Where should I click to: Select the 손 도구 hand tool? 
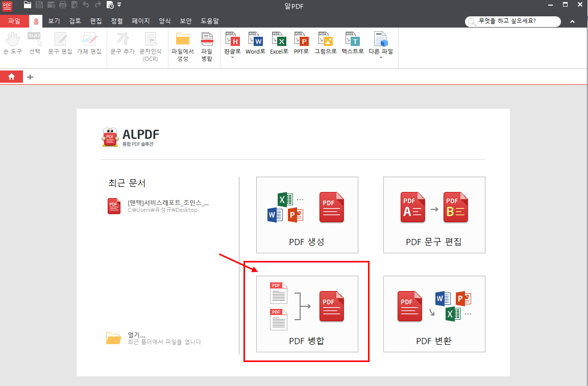12,43
